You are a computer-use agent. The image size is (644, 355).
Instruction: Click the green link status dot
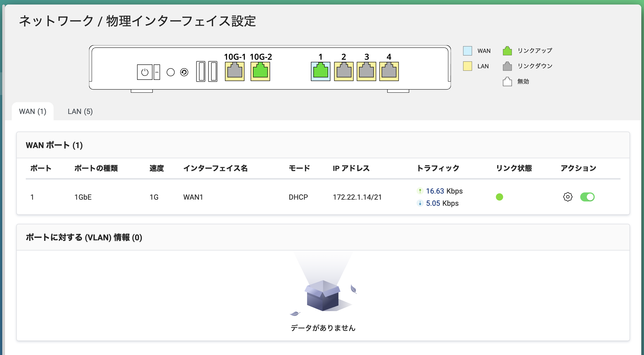point(499,197)
